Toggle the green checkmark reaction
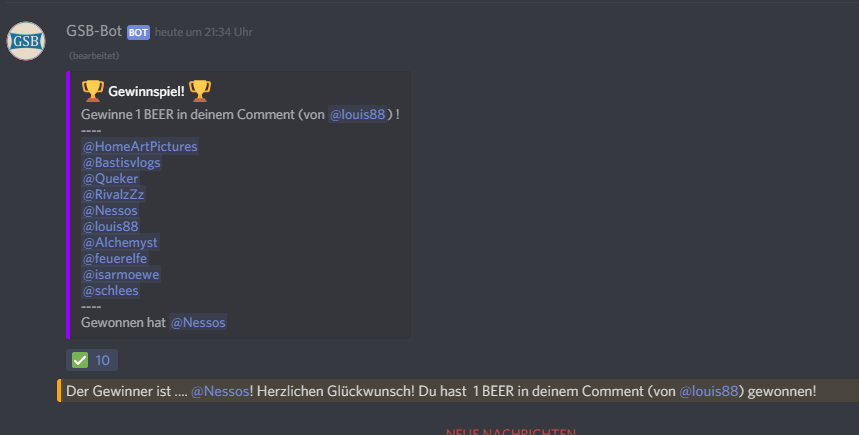 pyautogui.click(x=91, y=360)
